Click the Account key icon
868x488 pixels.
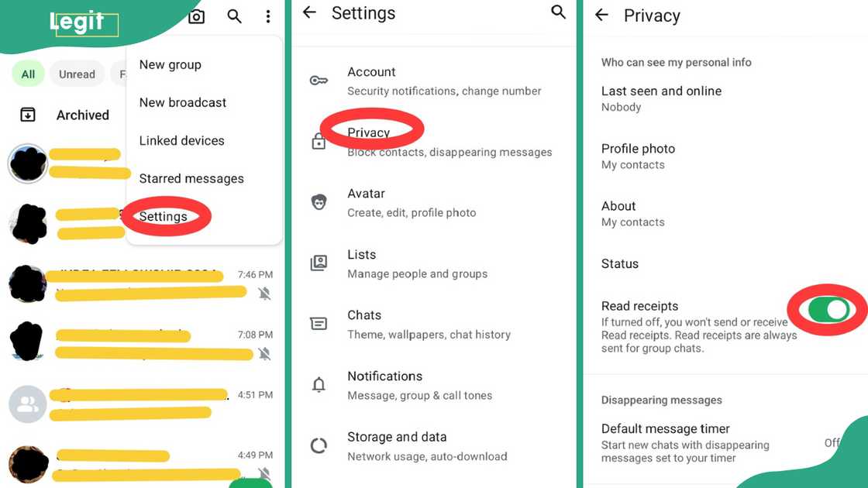[x=319, y=81]
